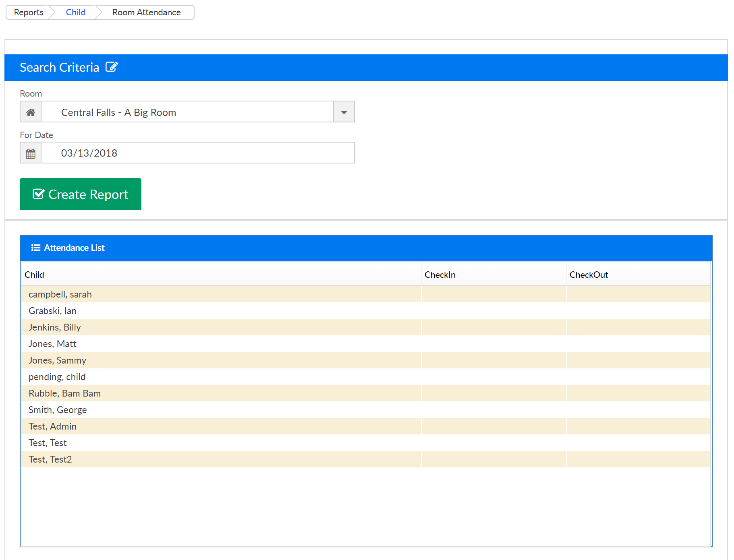Image resolution: width=734 pixels, height=560 pixels.
Task: Open the calendar icon for For Date
Action: [x=31, y=153]
